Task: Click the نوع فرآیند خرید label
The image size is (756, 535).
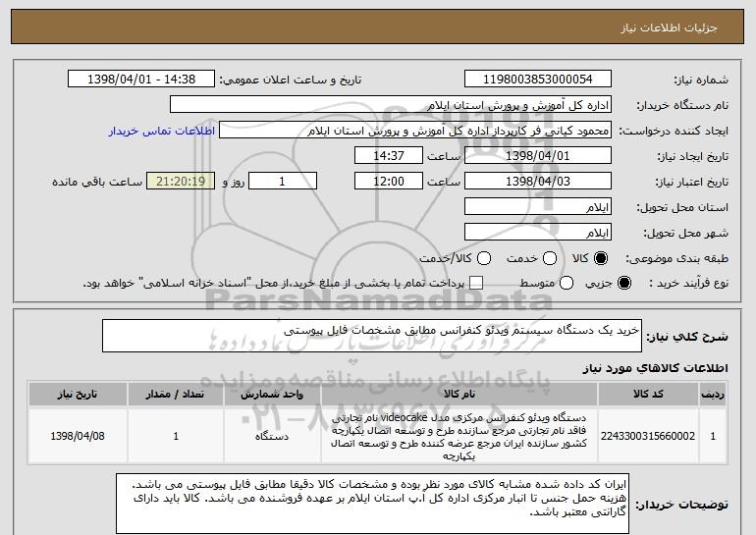Action: (688, 284)
